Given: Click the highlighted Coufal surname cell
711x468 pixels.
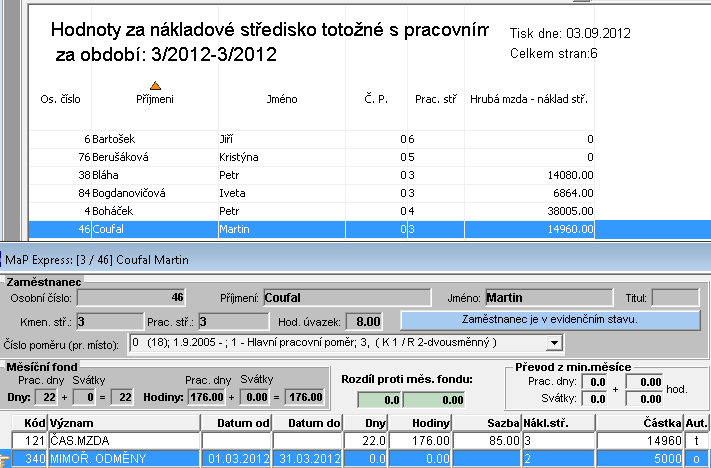Looking at the screenshot, I should coord(155,229).
